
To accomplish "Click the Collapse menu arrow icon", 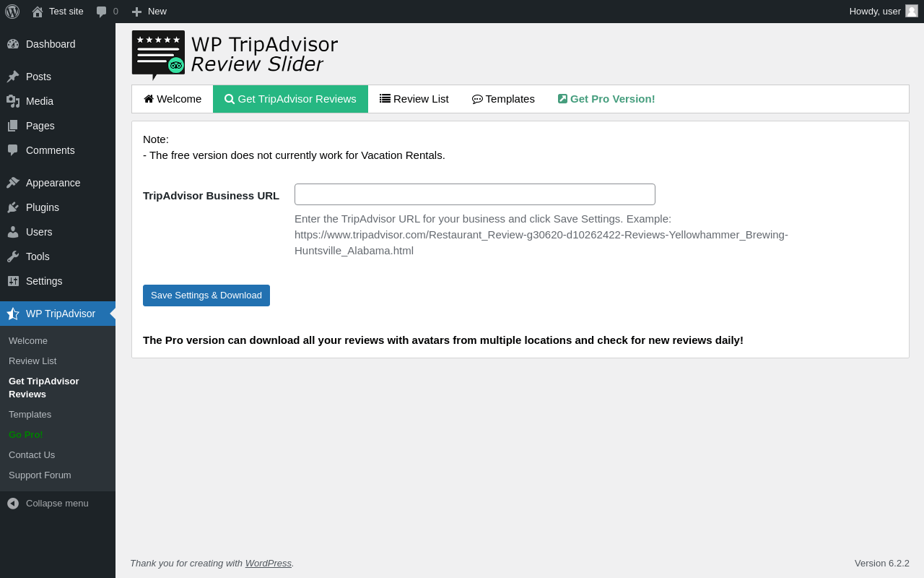I will tap(13, 503).
